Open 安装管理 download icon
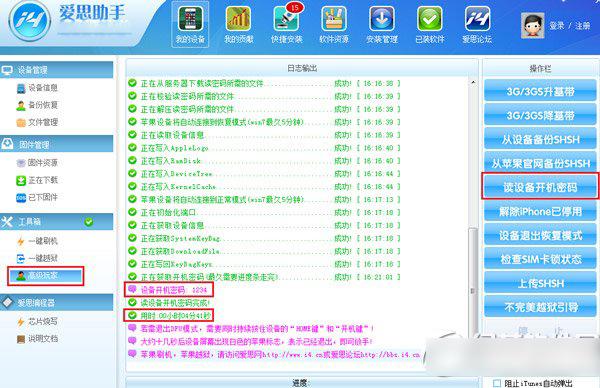This screenshot has width=600, height=388. click(x=382, y=24)
